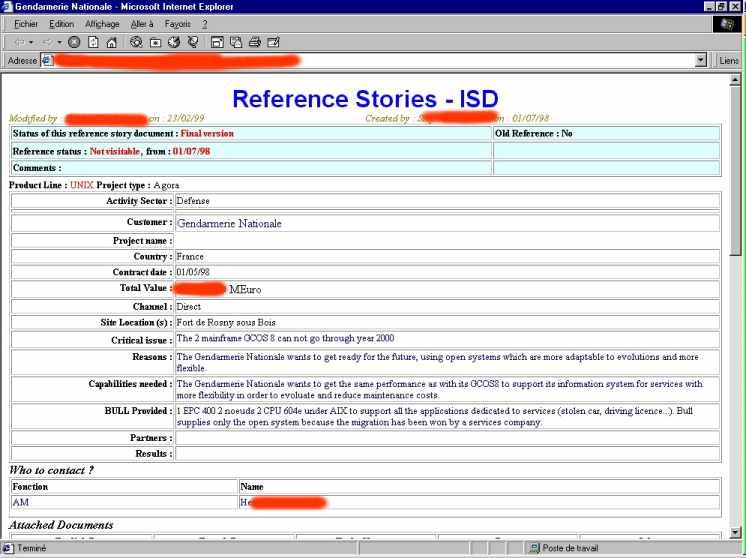The width and height of the screenshot is (746, 558).
Task: Click the Windows logo throbber icon
Action: (x=727, y=24)
